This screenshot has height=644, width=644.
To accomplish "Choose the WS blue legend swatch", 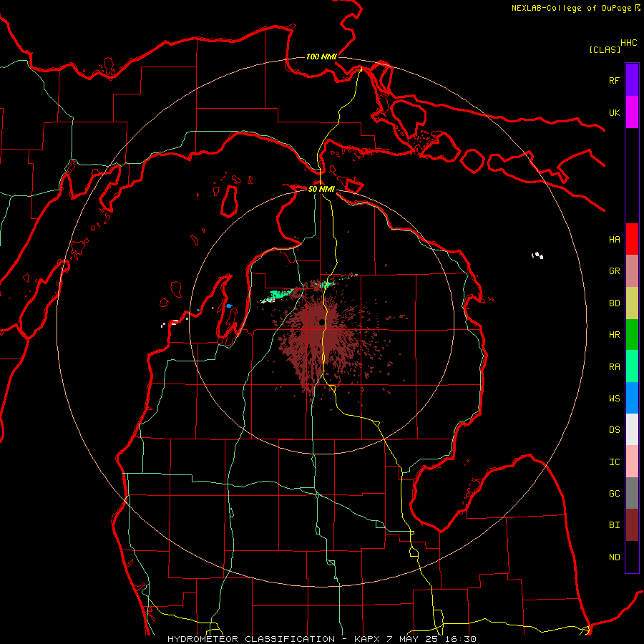I will click(x=632, y=398).
